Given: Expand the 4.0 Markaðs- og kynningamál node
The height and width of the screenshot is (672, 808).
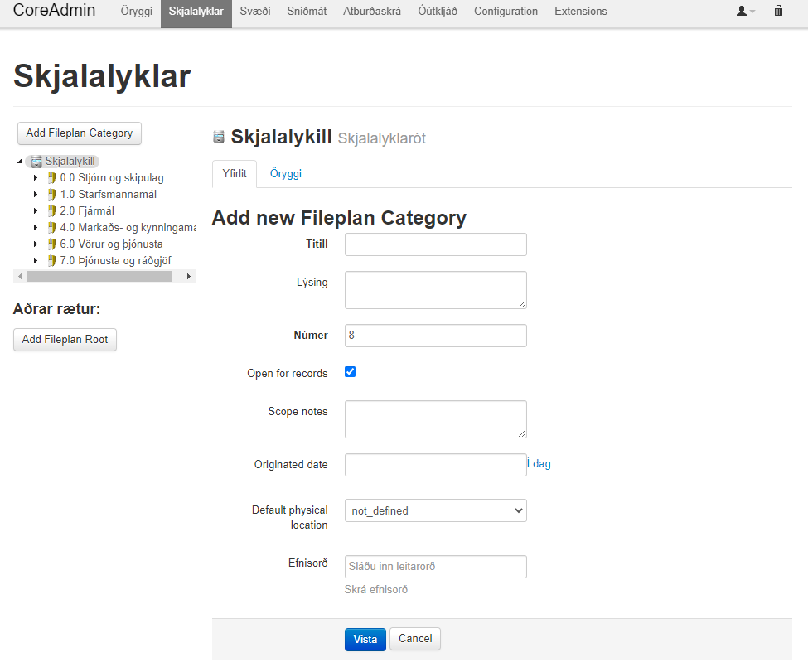Looking at the screenshot, I should 36,228.
